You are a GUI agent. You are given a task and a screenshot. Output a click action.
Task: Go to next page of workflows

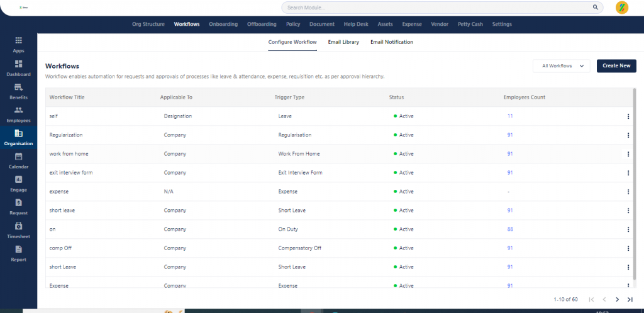pos(617,299)
